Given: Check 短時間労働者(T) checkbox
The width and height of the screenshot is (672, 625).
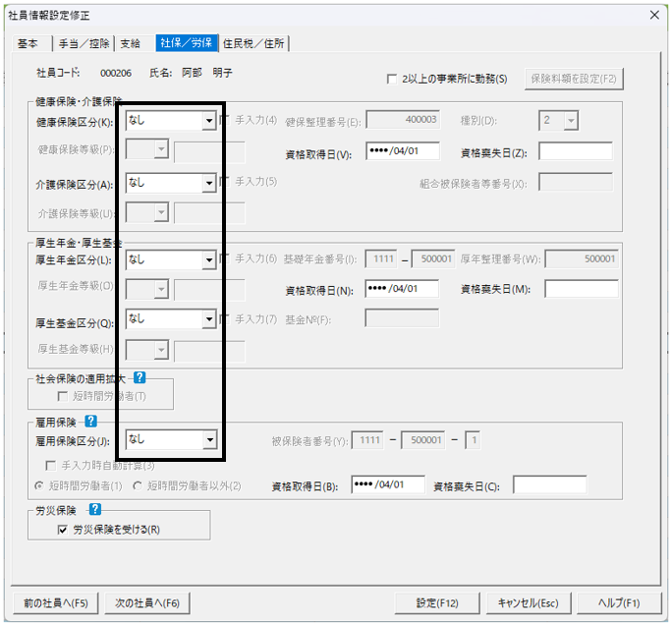Looking at the screenshot, I should coord(63,396).
